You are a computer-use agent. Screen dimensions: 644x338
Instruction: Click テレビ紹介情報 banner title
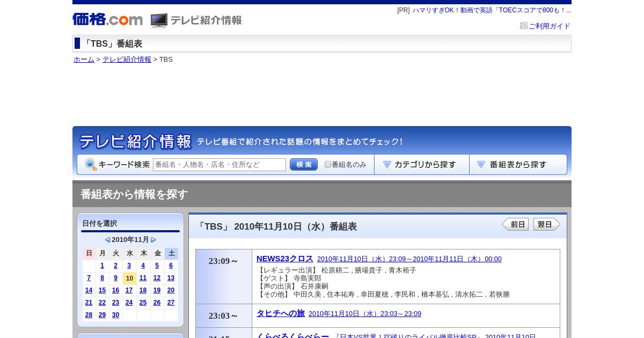click(x=135, y=142)
